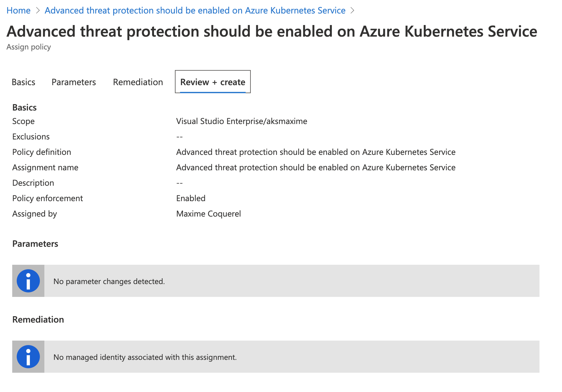
Task: Navigate to Home via breadcrumb
Action: pos(18,10)
